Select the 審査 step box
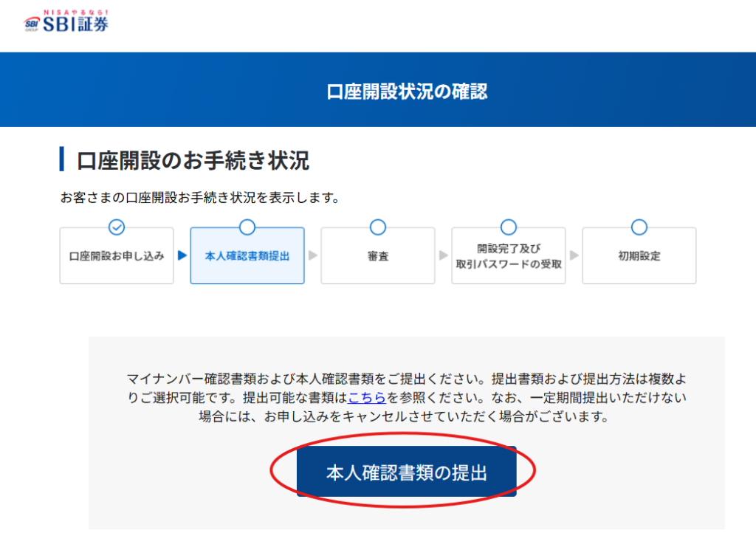 click(378, 257)
